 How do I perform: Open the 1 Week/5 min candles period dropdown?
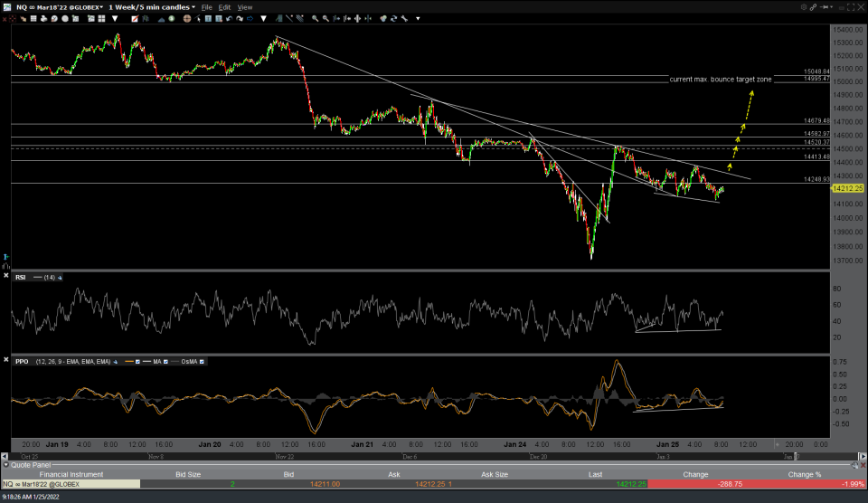click(152, 7)
